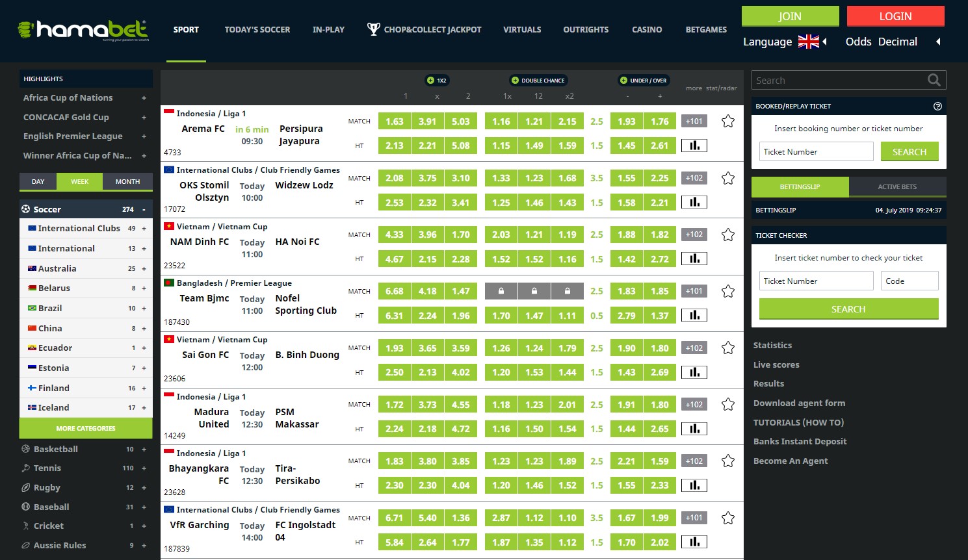968x560 pixels.
Task: Open Download agent form link
Action: tap(799, 403)
